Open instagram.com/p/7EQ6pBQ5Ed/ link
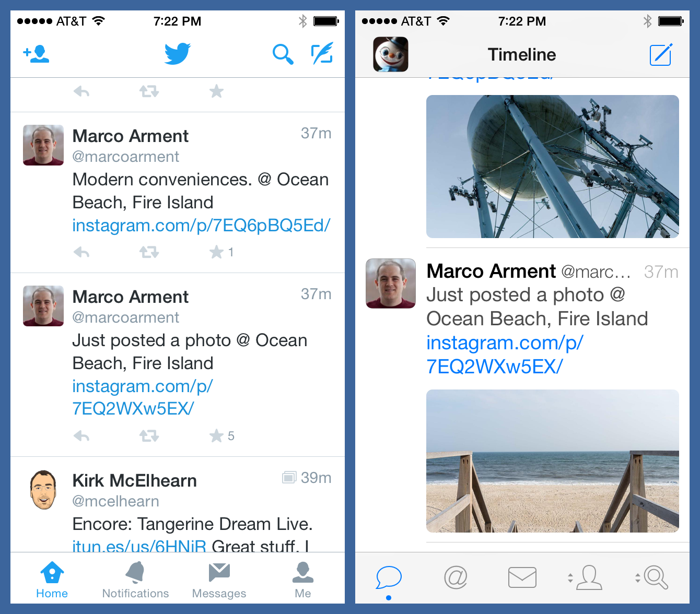This screenshot has width=700, height=614. [201, 226]
